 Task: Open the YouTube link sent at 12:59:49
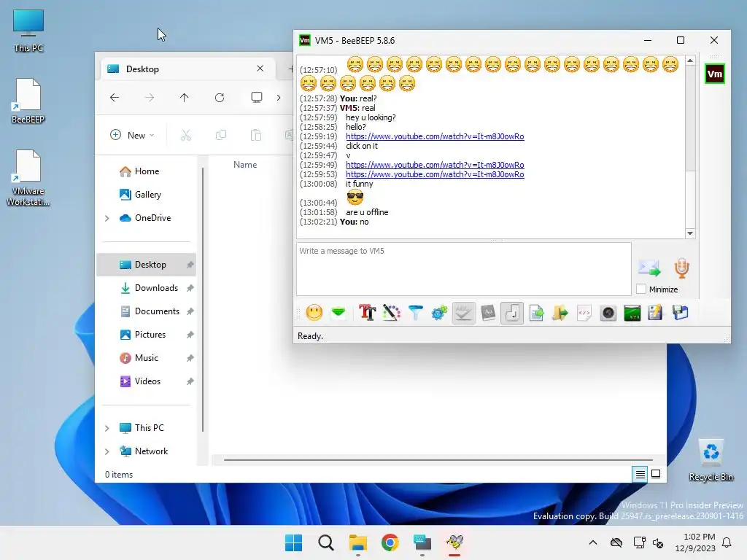point(435,165)
